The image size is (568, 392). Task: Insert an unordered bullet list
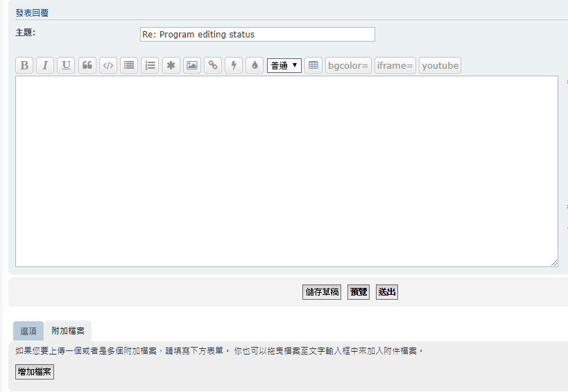pos(129,65)
